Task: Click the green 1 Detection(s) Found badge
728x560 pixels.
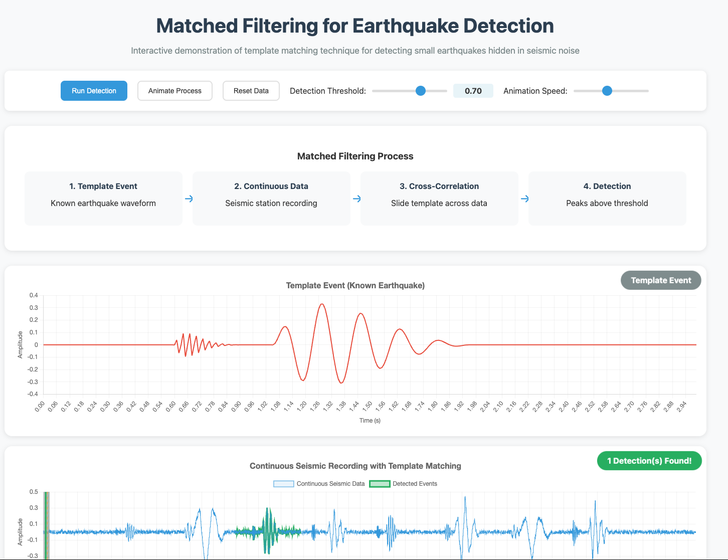Action: click(649, 461)
